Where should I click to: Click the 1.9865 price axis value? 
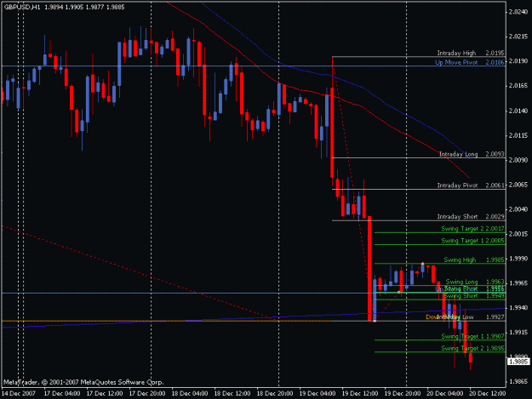518,382
